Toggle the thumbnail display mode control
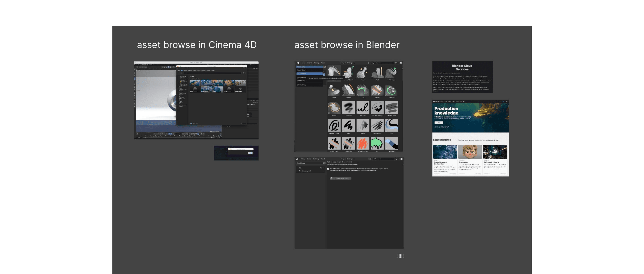Image resolution: width=644 pixels, height=274 pixels. [369, 63]
